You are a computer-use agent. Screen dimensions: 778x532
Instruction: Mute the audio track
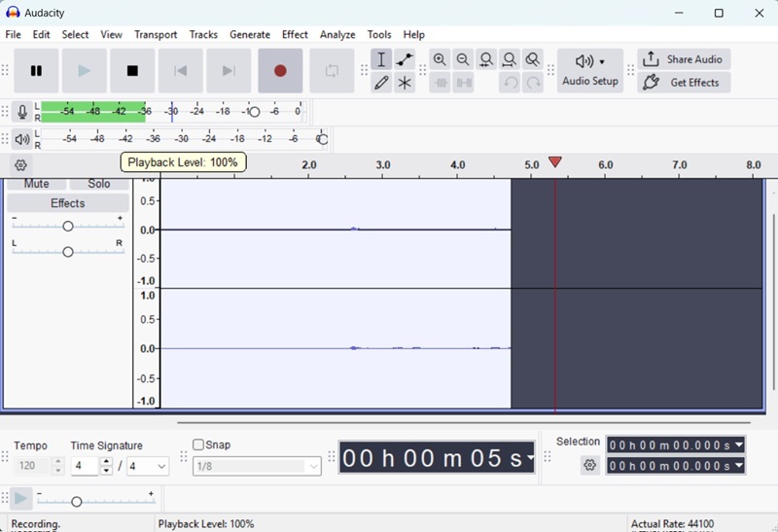36,184
